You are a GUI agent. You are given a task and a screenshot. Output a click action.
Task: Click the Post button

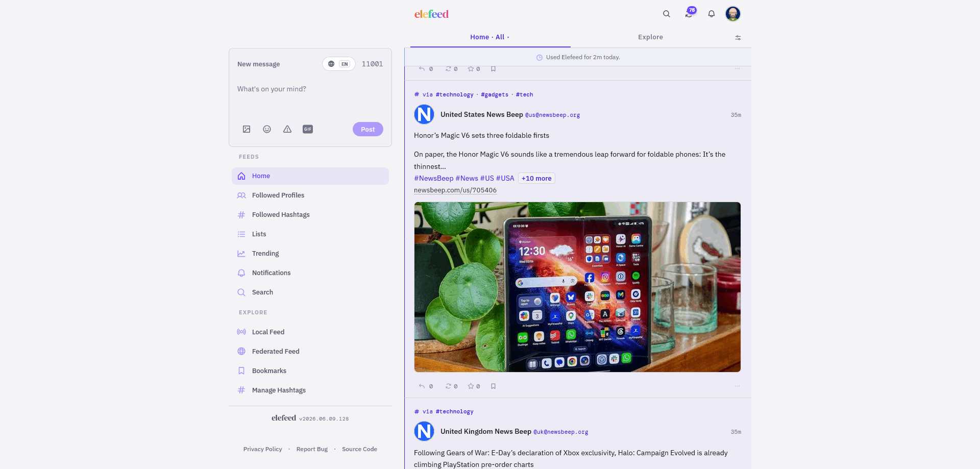pyautogui.click(x=367, y=129)
